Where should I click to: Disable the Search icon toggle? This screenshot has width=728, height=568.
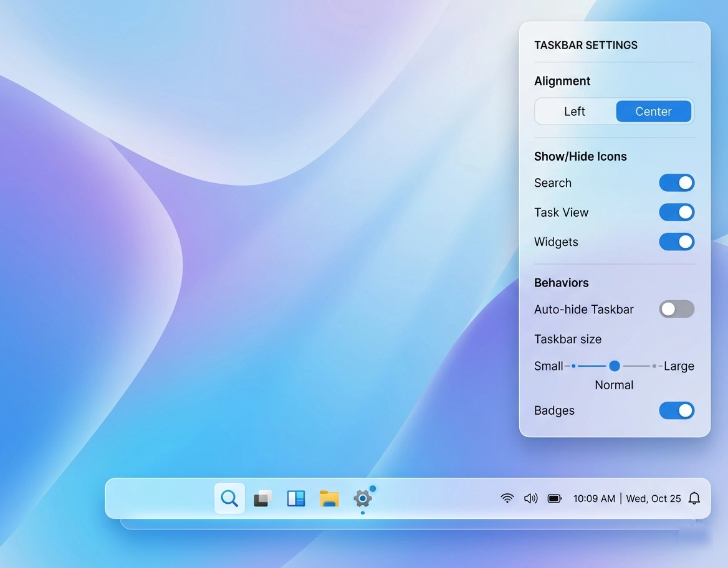click(676, 182)
